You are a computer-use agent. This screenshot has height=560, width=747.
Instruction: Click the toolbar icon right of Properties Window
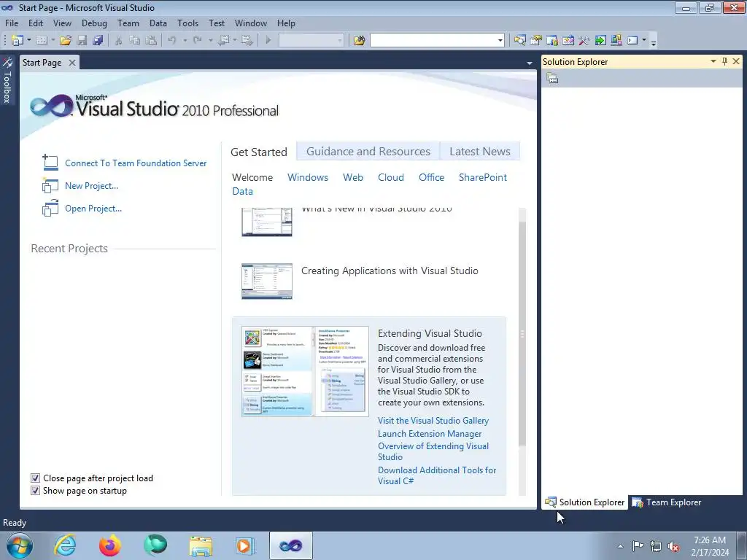click(x=552, y=41)
